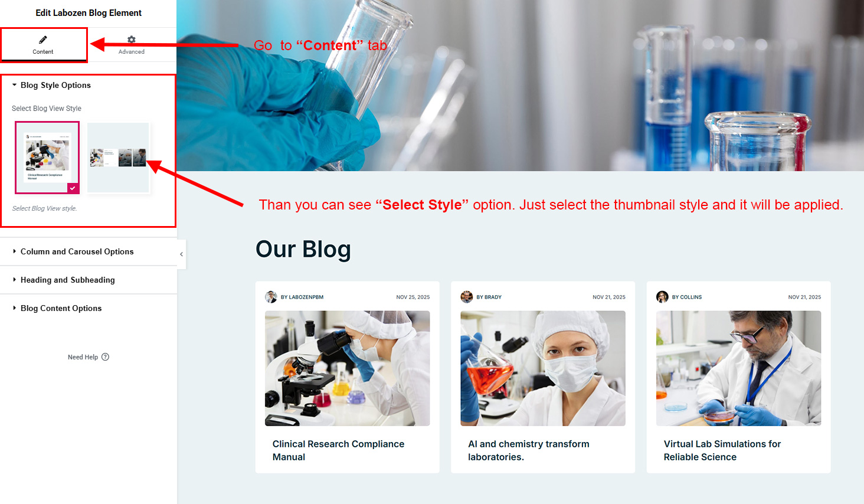The height and width of the screenshot is (504, 864).
Task: Switch to the Content tab
Action: pyautogui.click(x=43, y=45)
